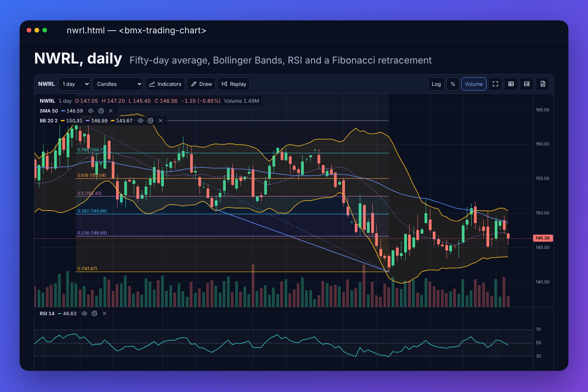The width and height of the screenshot is (588, 392).
Task: Click the RSI 70 axis level label
Action: click(x=538, y=329)
